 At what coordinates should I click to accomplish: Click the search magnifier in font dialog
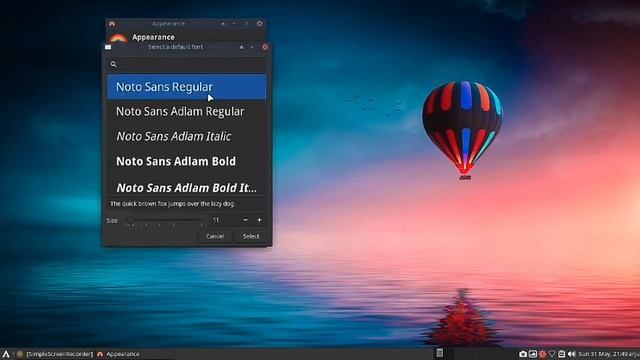(x=113, y=64)
